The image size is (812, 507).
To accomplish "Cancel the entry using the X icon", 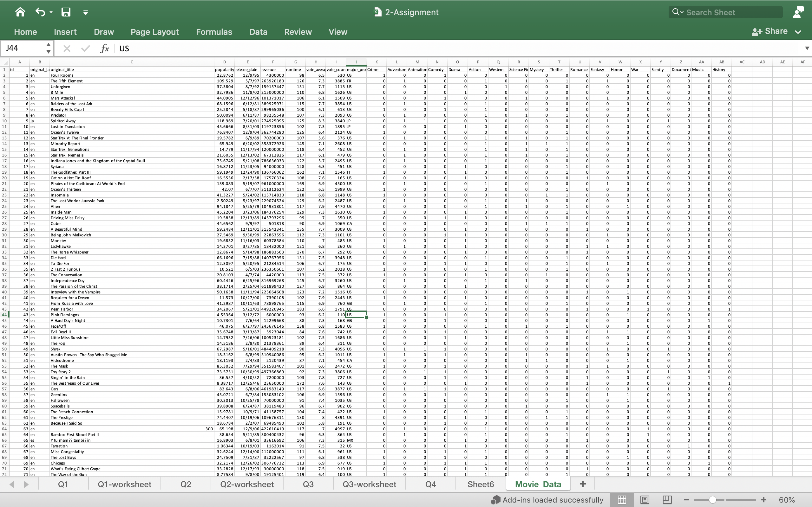I will coord(67,48).
